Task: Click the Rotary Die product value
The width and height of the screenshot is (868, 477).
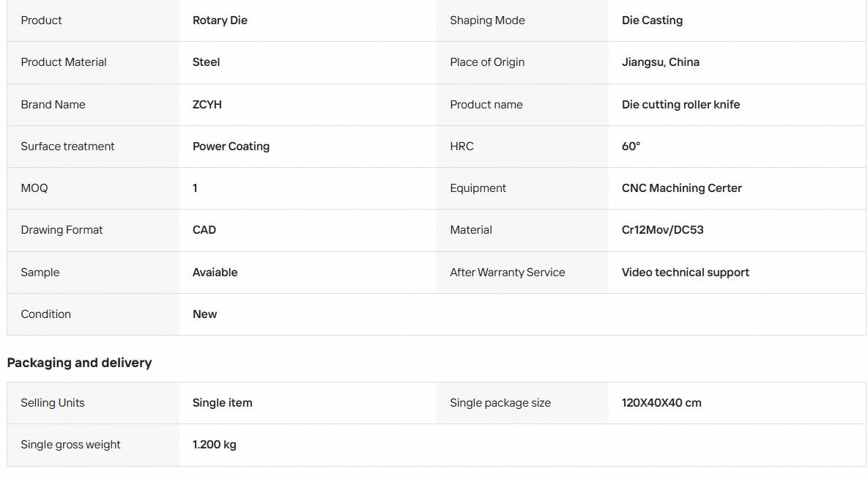Action: tap(220, 21)
